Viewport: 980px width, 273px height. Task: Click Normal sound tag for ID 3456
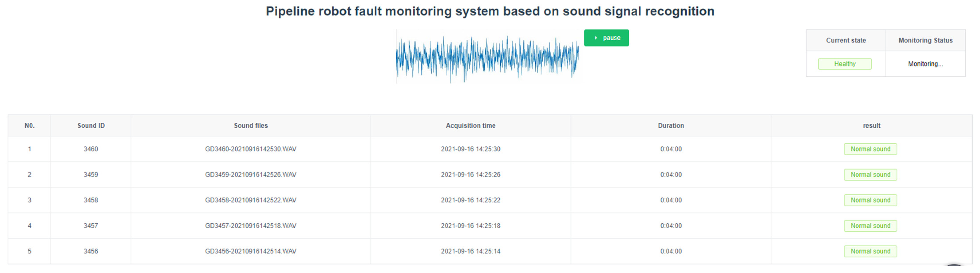coord(870,251)
